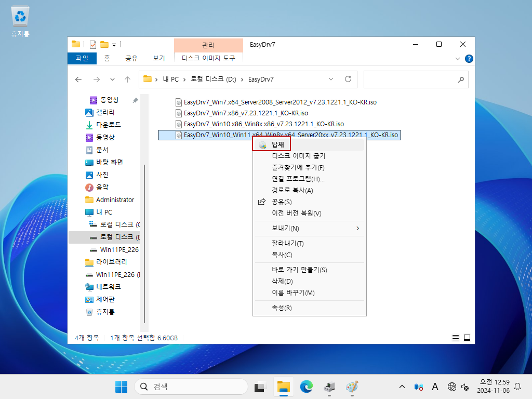Expand the ribbon using the chevron

point(457,59)
